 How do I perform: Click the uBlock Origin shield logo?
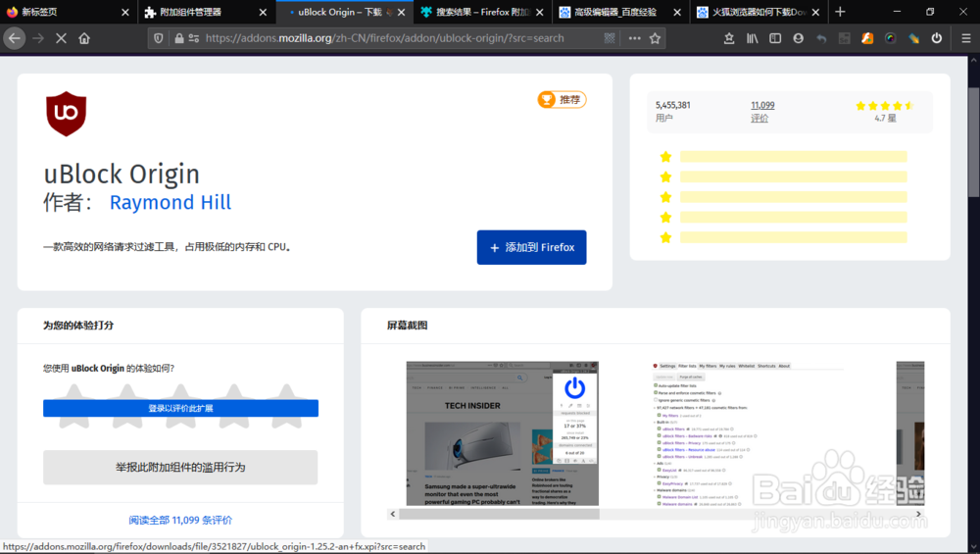pos(66,113)
